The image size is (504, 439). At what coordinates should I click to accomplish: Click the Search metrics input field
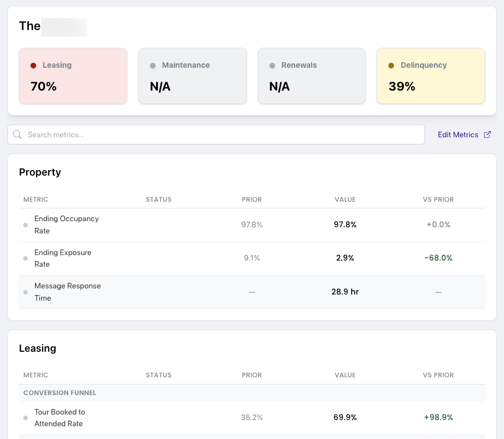[x=216, y=134]
